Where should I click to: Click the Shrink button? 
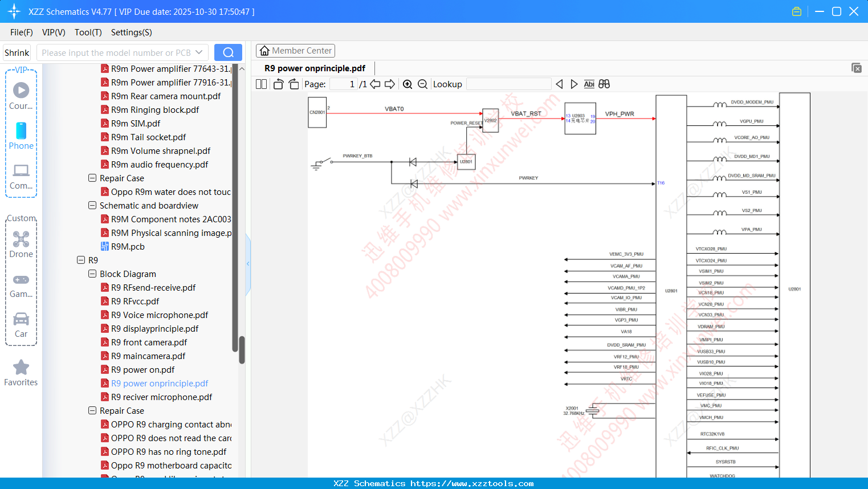(x=17, y=52)
